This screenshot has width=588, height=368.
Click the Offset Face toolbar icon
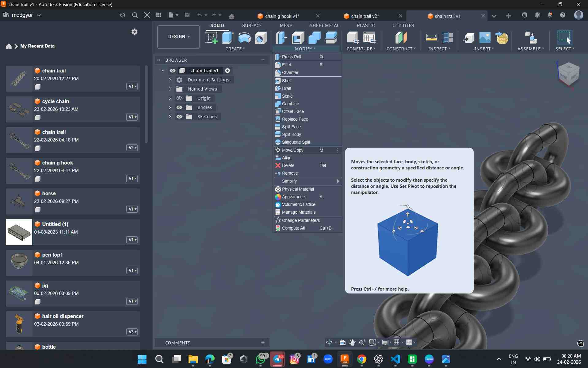tap(331, 38)
